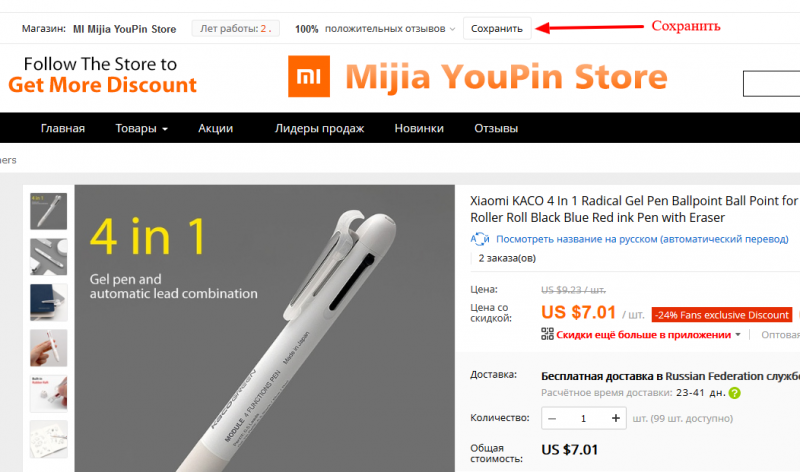This screenshot has width=800, height=472.
Task: Open MI Mijia YouPin Store link
Action: coord(124,29)
